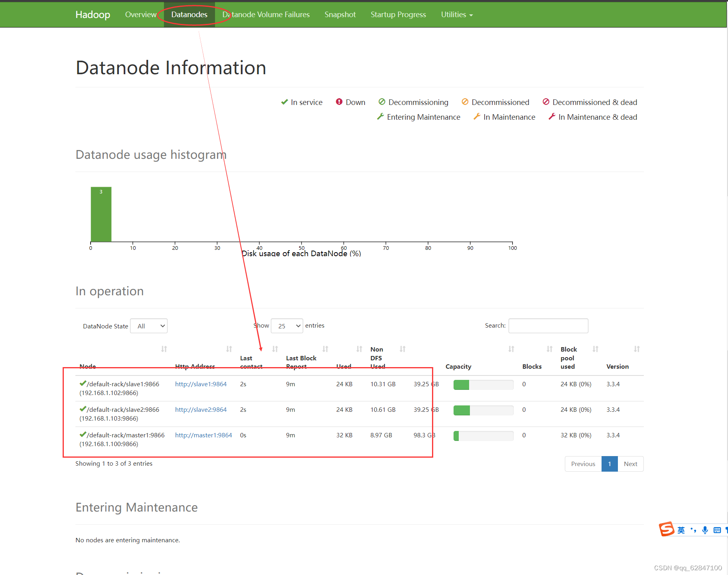Focus the Search input field
This screenshot has height=575, width=728.
[548, 326]
